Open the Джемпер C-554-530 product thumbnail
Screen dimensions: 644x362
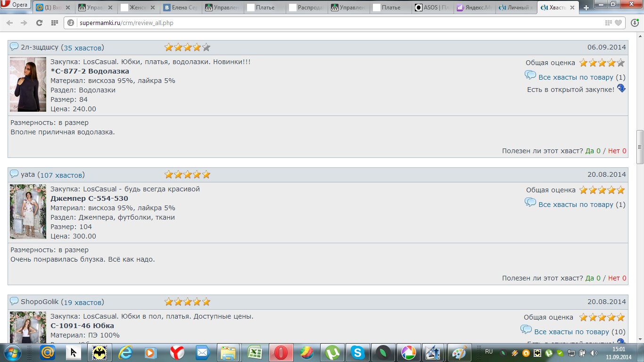pyautogui.click(x=28, y=212)
